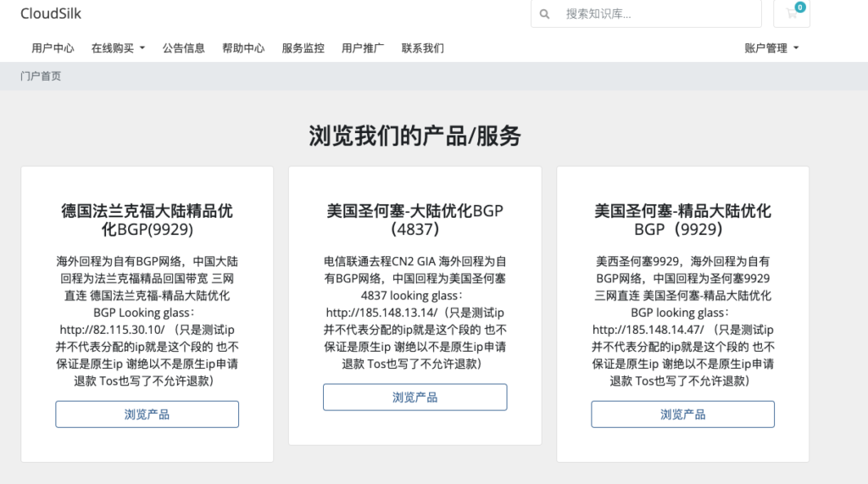This screenshot has width=868, height=484.
Task: Focus the 搜索知识库 search field
Action: [x=659, y=14]
